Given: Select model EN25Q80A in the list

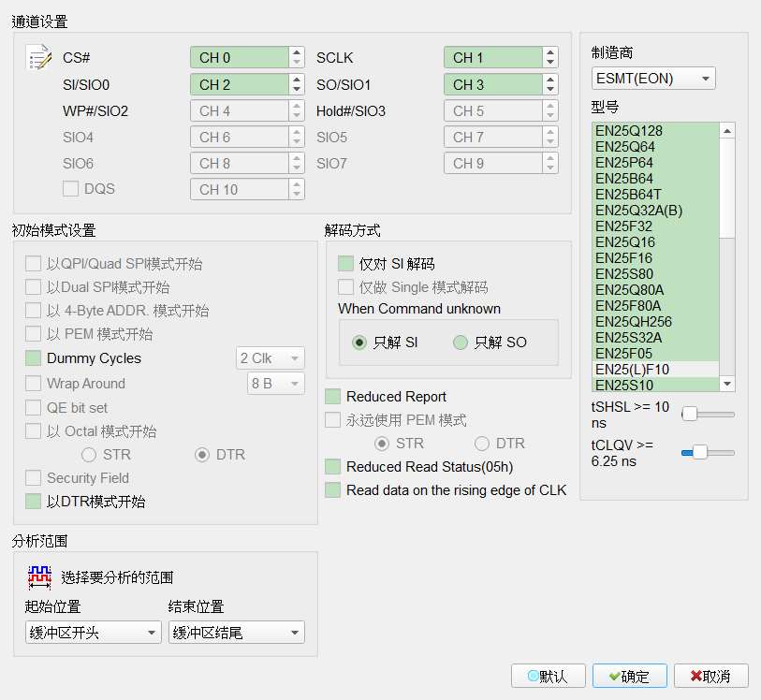Looking at the screenshot, I should 655,290.
